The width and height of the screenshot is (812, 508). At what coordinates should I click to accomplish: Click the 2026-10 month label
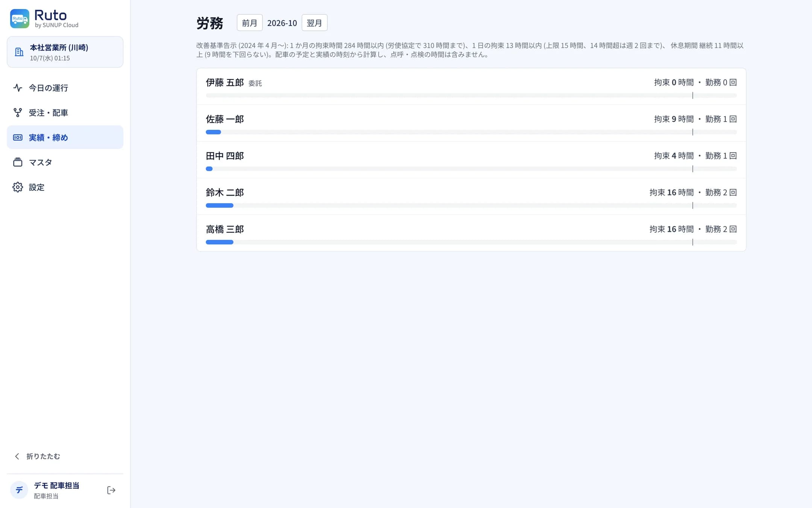(282, 23)
